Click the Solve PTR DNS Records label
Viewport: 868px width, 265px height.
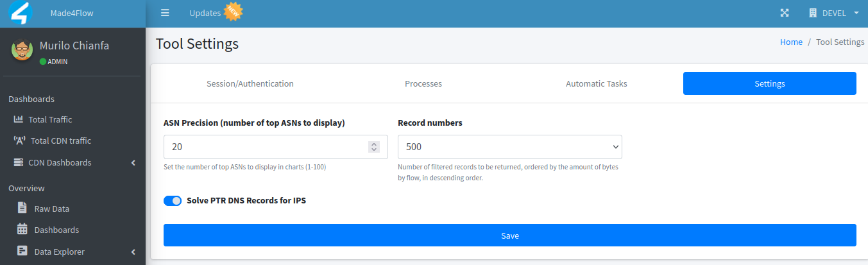246,200
